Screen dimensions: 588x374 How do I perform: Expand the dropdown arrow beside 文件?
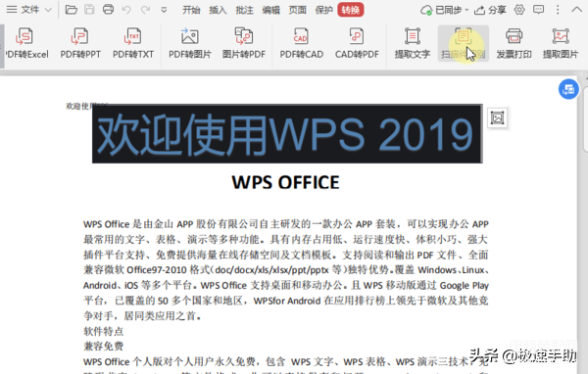point(48,10)
